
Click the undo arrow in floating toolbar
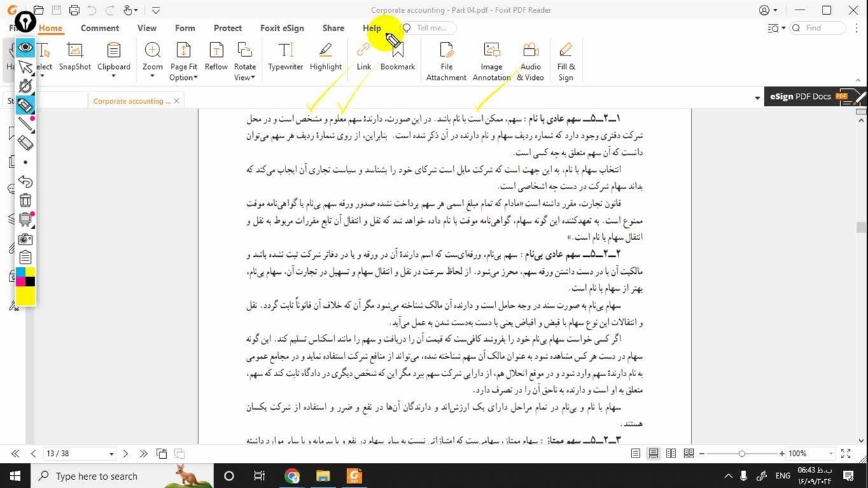point(25,182)
